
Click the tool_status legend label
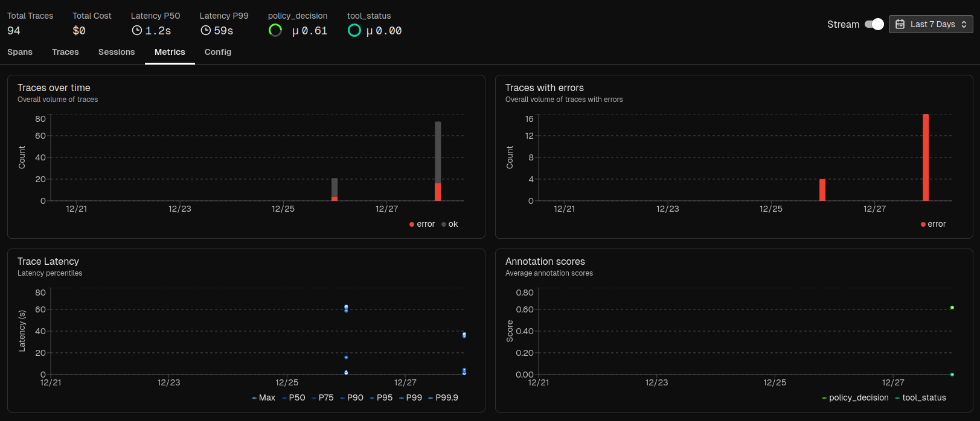tap(924, 398)
